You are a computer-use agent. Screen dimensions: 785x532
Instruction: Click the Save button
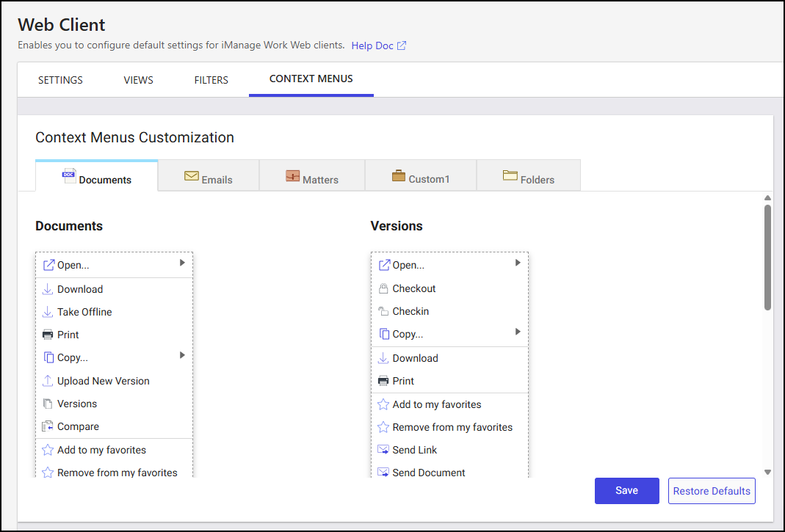click(x=627, y=490)
